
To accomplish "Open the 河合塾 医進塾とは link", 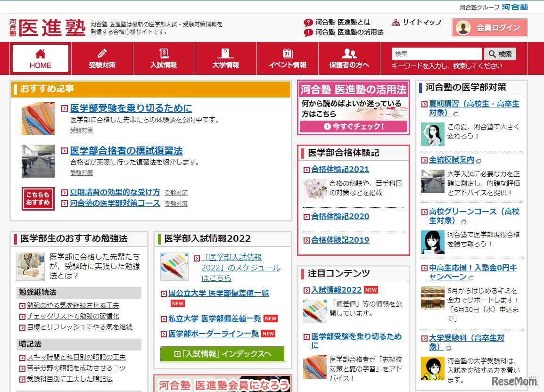I will click(343, 22).
